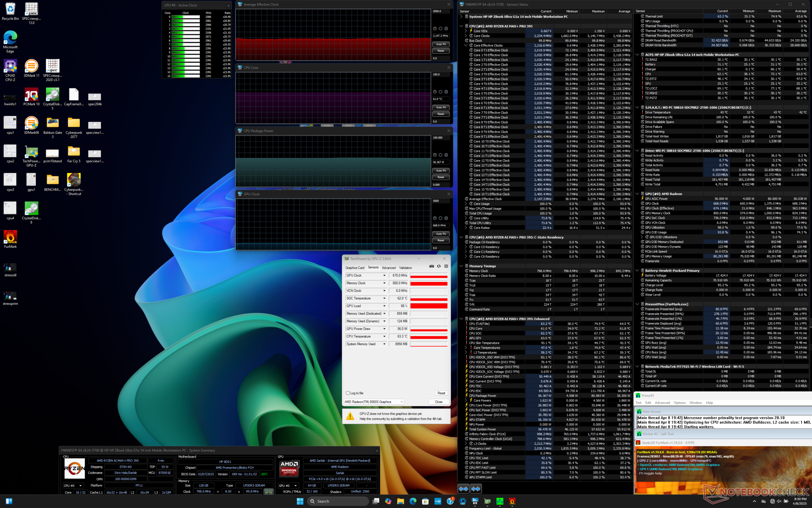Screen dimensions: 812x508
Task: Click Reset in the GPU-Z window
Action: click(441, 393)
